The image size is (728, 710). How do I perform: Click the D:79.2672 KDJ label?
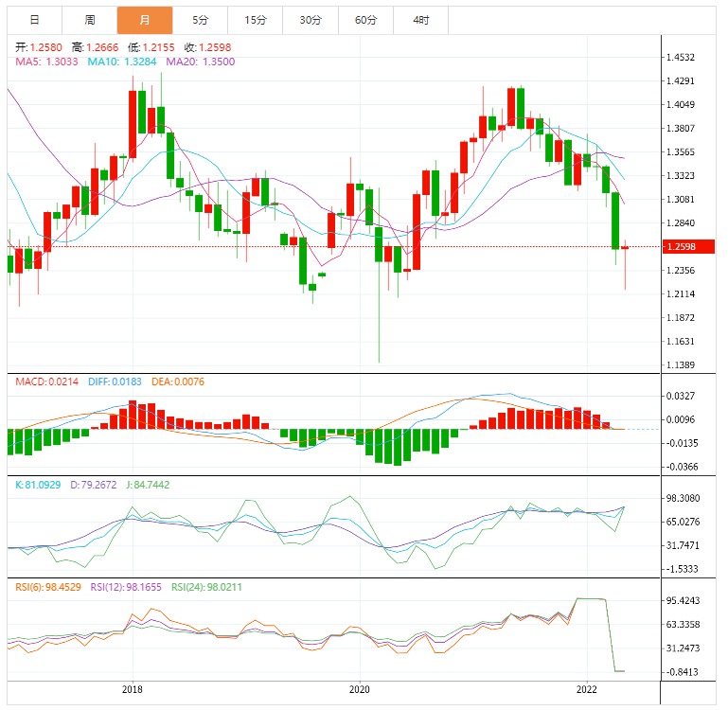click(x=94, y=485)
